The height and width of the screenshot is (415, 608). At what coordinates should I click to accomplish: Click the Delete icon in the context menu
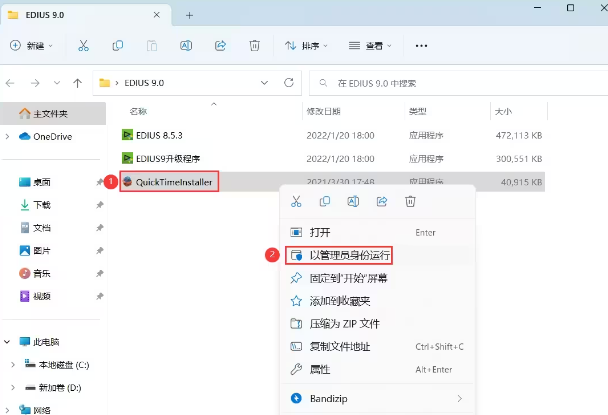410,201
